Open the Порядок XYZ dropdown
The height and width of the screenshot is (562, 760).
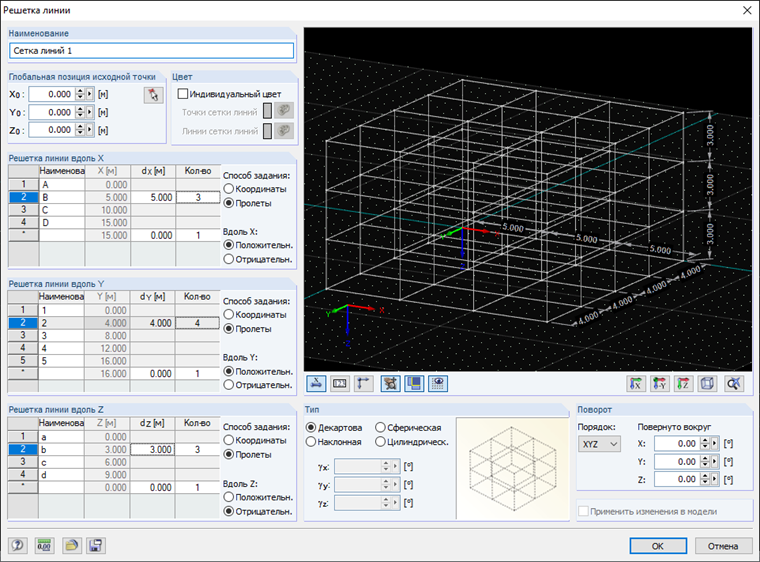[x=600, y=443]
